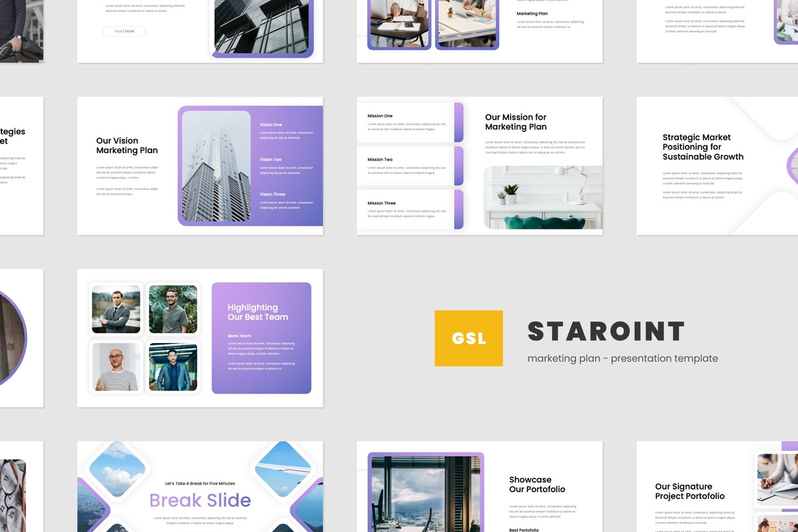This screenshot has height=532, width=798.
Task: Select 'Our Mission for Marketing Plan' heading
Action: point(516,122)
